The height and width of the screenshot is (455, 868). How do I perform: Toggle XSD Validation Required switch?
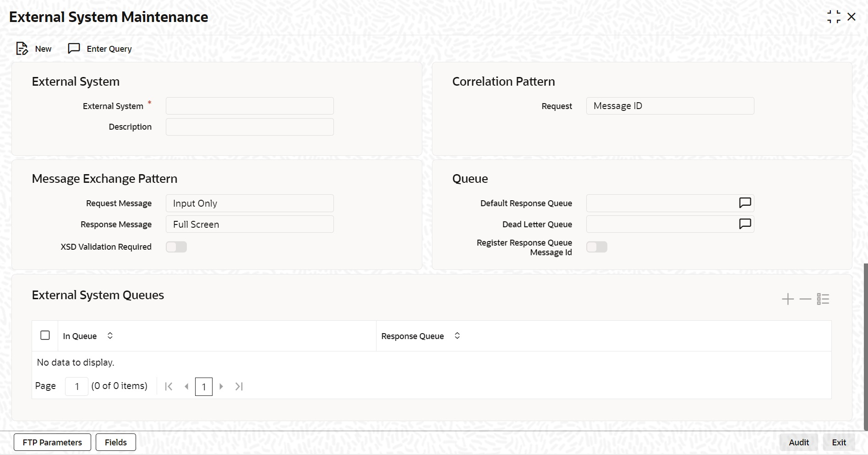point(176,247)
